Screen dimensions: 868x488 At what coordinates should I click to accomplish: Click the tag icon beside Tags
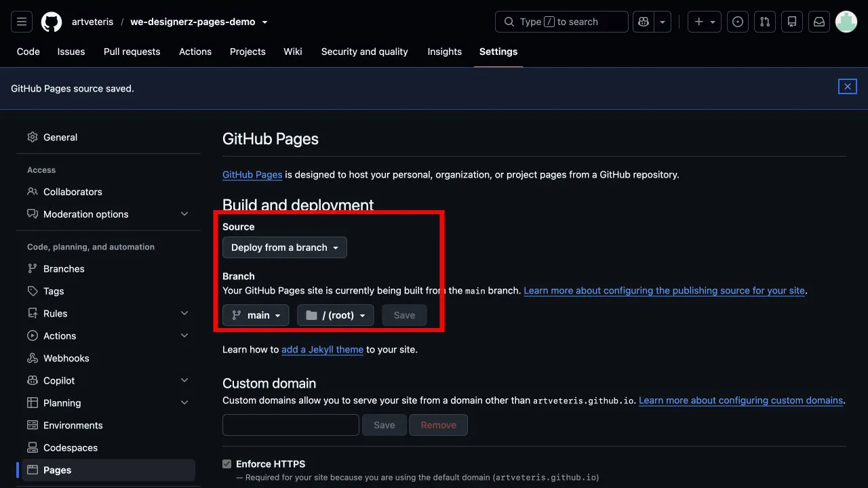click(x=33, y=291)
